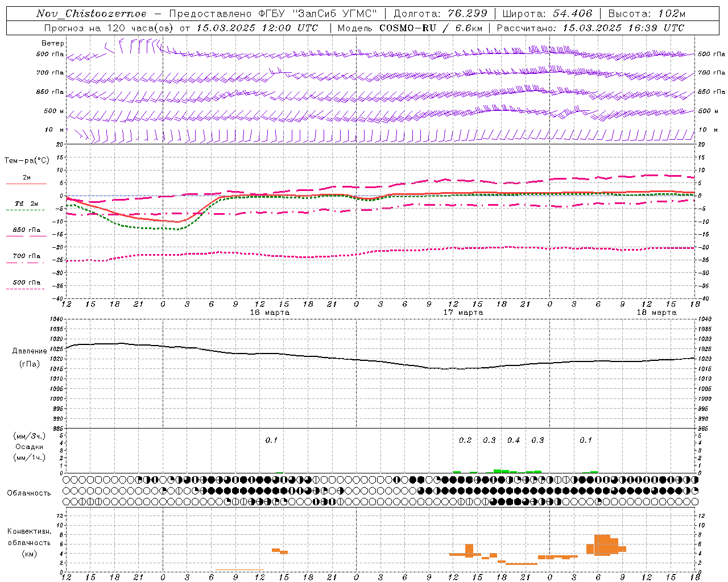The image size is (728, 582).
Task: Click the date label 17 марта
Action: coord(464,313)
